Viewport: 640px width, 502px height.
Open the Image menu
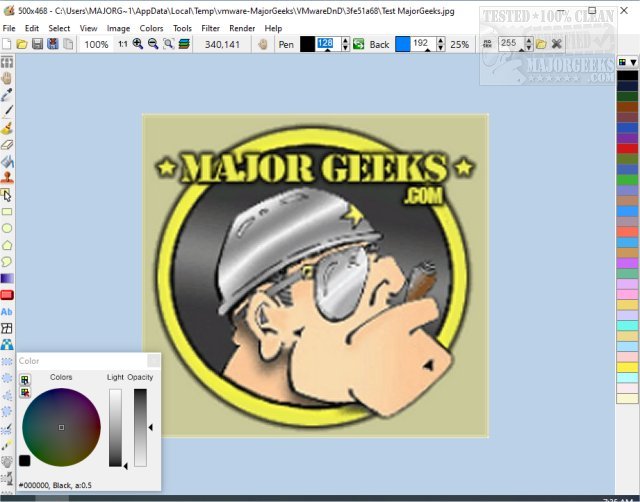[118, 28]
